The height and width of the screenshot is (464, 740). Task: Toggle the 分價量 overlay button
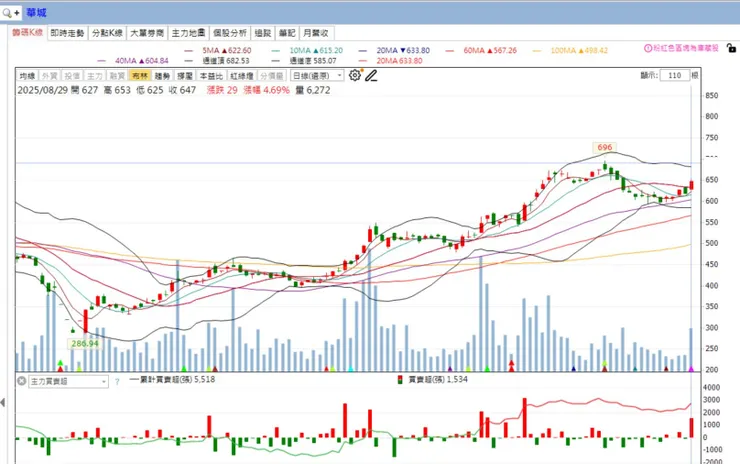[x=272, y=76]
